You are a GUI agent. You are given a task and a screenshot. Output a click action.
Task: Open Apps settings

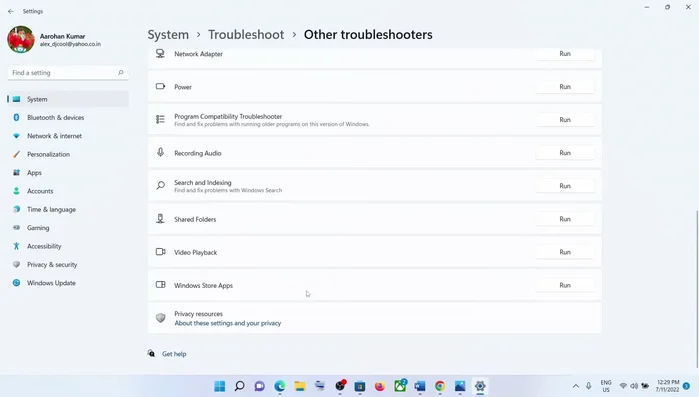click(68, 172)
